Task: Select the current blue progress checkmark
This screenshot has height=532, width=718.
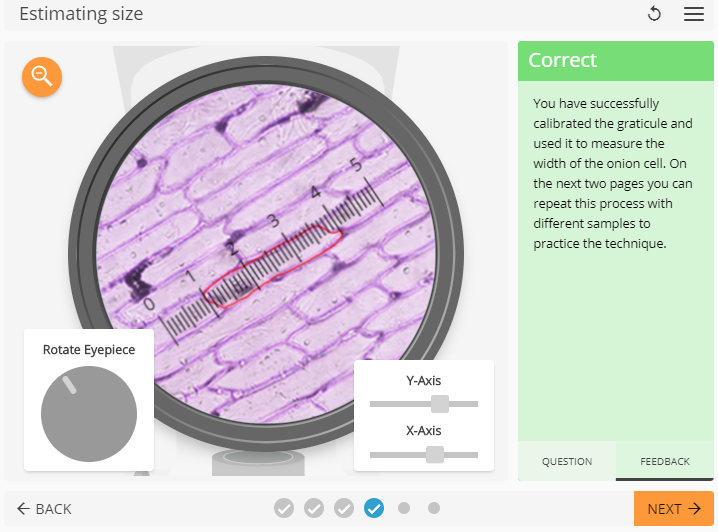Action: (x=374, y=508)
